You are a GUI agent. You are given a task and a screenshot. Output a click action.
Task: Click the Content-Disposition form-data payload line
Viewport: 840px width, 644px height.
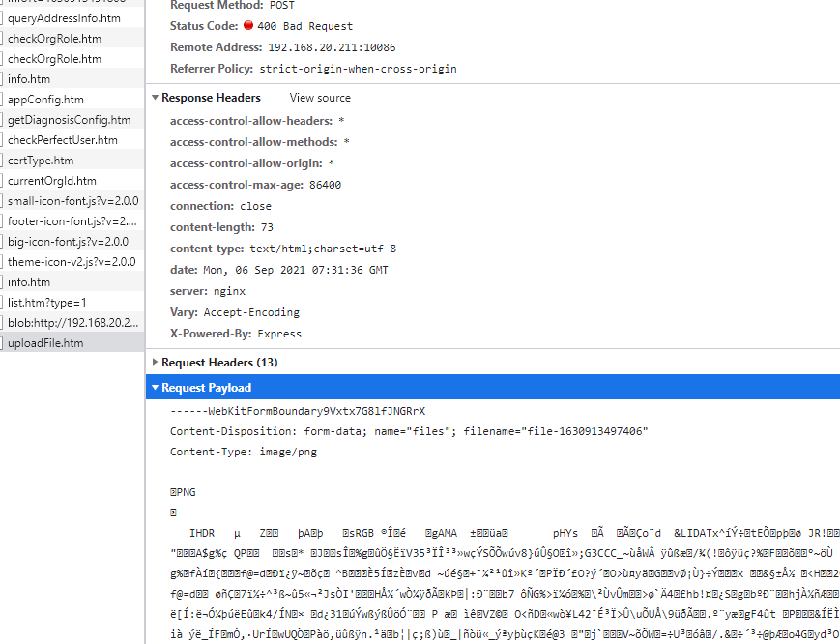point(409,432)
